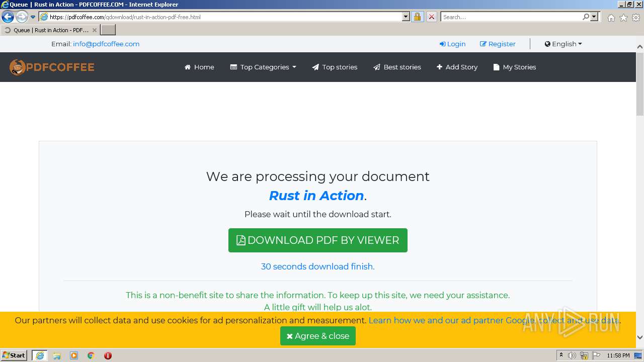This screenshot has width=644, height=362.
Task: Open the Tools gear icon
Action: tap(636, 18)
